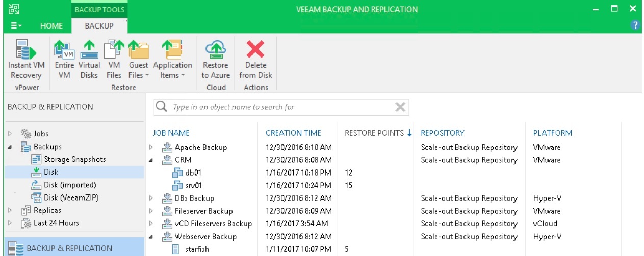Click the Instant VM Recovery icon

pyautogui.click(x=25, y=49)
